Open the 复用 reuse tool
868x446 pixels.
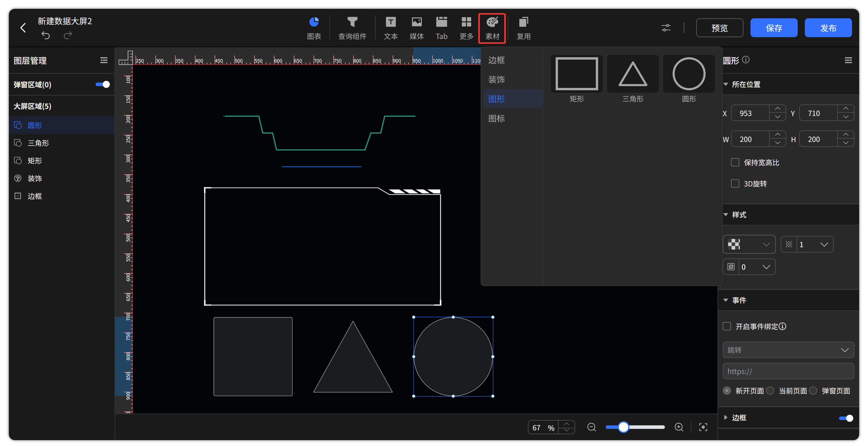523,28
